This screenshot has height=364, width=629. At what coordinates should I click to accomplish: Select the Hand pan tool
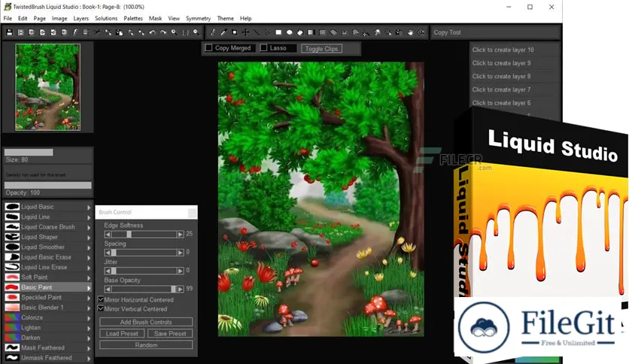coord(410,32)
